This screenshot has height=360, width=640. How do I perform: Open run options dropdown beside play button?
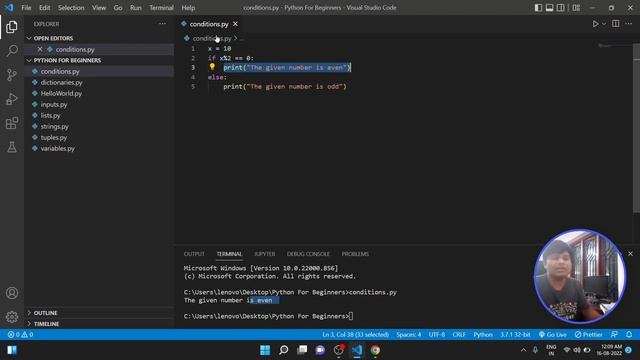click(x=604, y=24)
